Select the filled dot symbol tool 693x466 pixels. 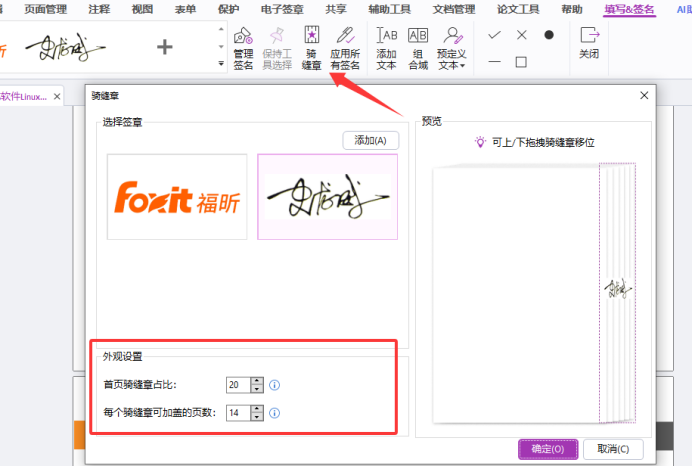coord(548,34)
